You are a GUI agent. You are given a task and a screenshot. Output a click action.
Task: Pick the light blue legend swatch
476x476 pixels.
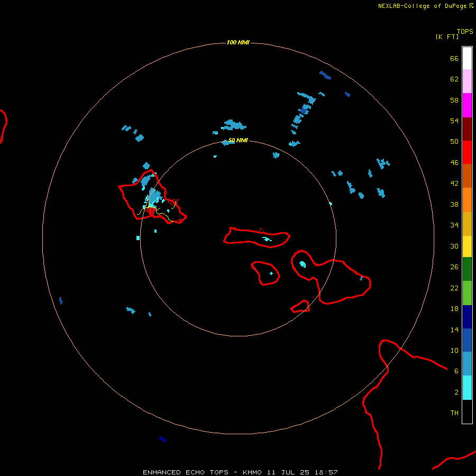[x=467, y=364]
